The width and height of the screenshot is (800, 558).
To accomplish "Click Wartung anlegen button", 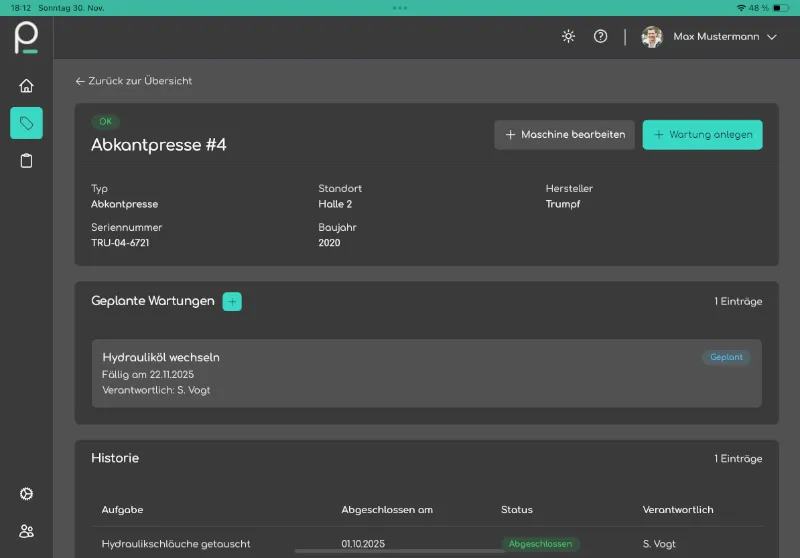I will pyautogui.click(x=702, y=135).
